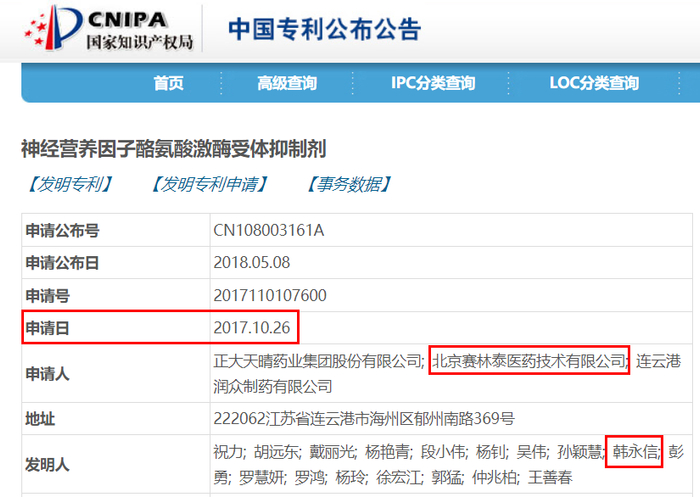The image size is (700, 497).
Task: Select inventor name 祝力
Action: (228, 452)
